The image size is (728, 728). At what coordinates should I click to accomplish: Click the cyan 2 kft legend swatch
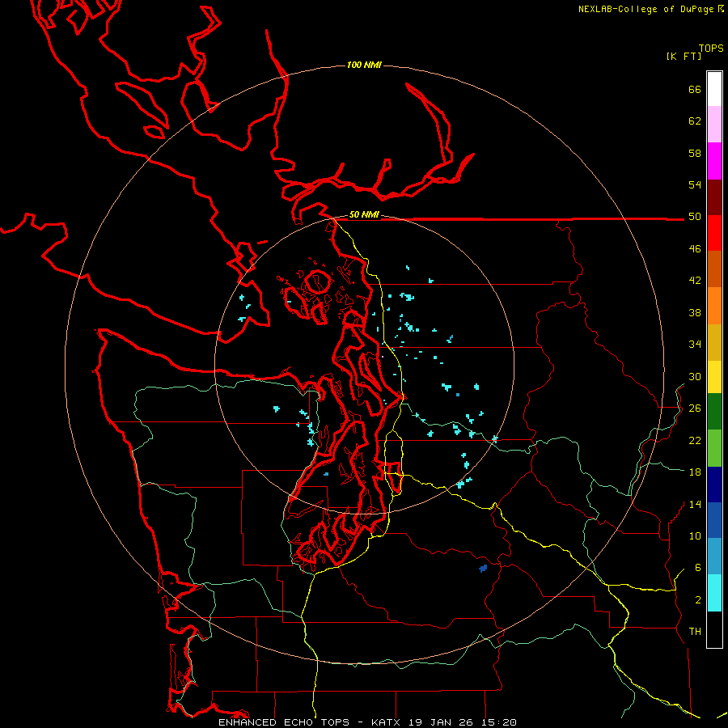714,593
